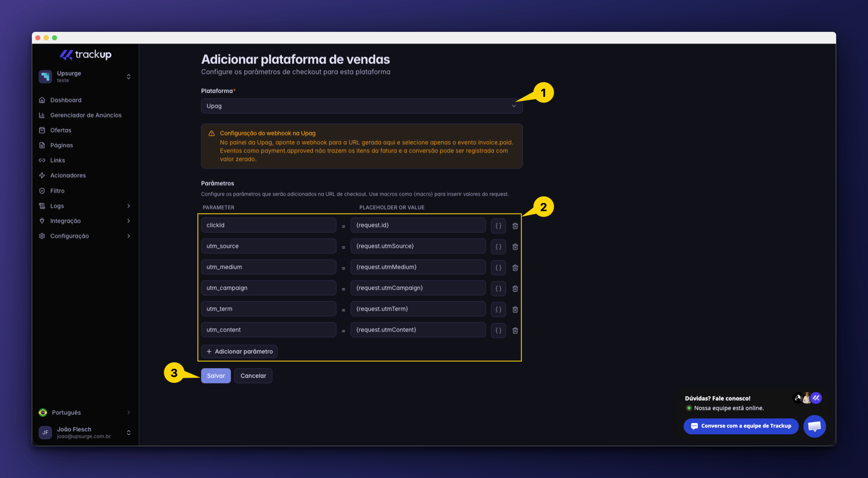Edit the {request.utmContent} value field
The height and width of the screenshot is (478, 868).
pos(418,329)
